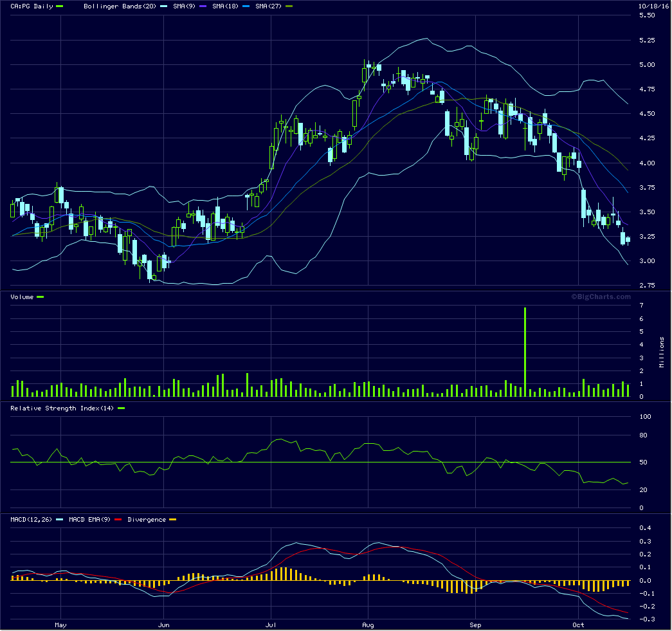Click the 3.75 price axis label
Screen dimensions: 672x631
647,187
